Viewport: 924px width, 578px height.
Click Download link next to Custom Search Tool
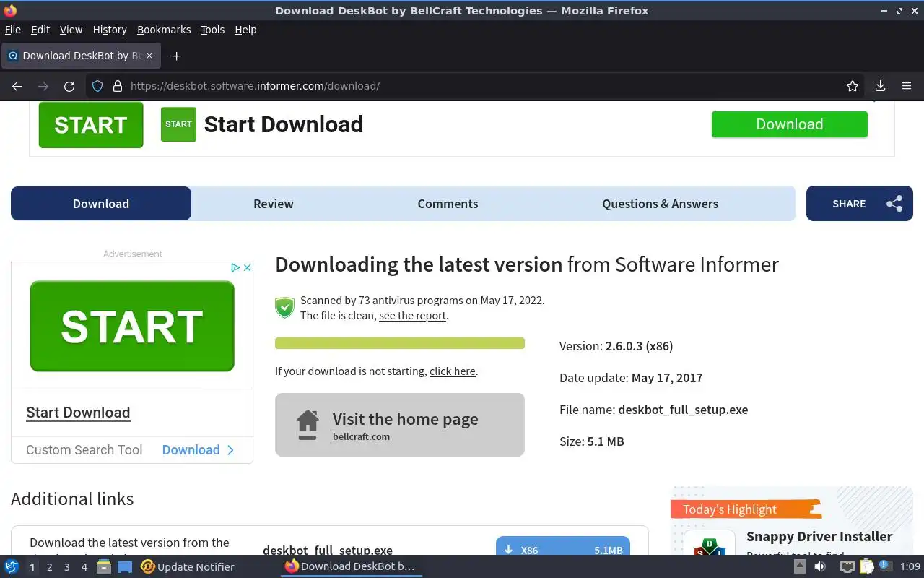click(199, 450)
